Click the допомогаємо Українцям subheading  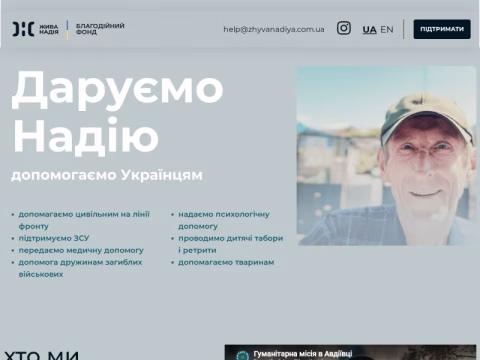tap(107, 175)
